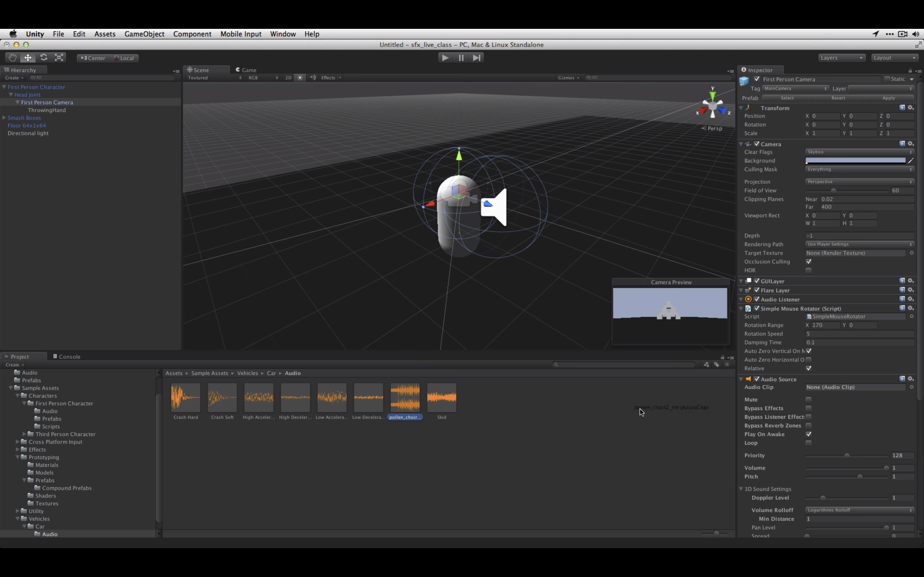Open the Layers dropdown in the toolbar

(x=842, y=57)
